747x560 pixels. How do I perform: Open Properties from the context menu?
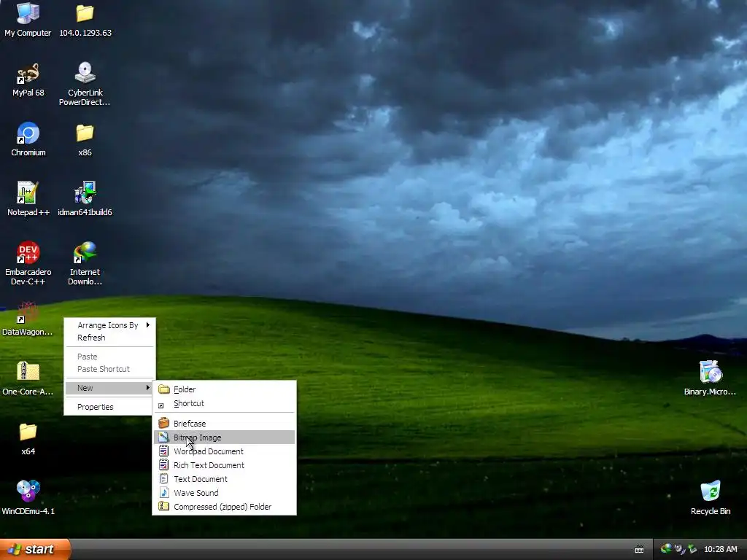click(110, 407)
